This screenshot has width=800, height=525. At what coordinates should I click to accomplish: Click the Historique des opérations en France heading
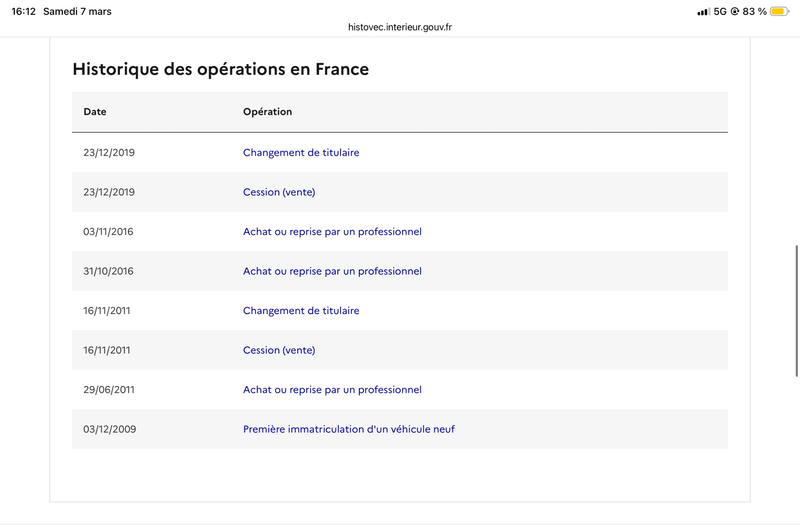221,69
